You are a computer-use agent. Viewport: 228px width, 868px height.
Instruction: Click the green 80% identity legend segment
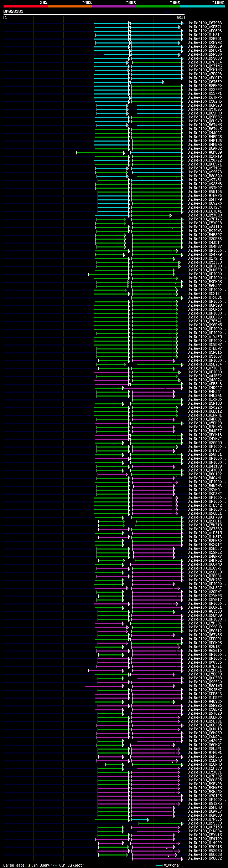click(x=158, y=6)
